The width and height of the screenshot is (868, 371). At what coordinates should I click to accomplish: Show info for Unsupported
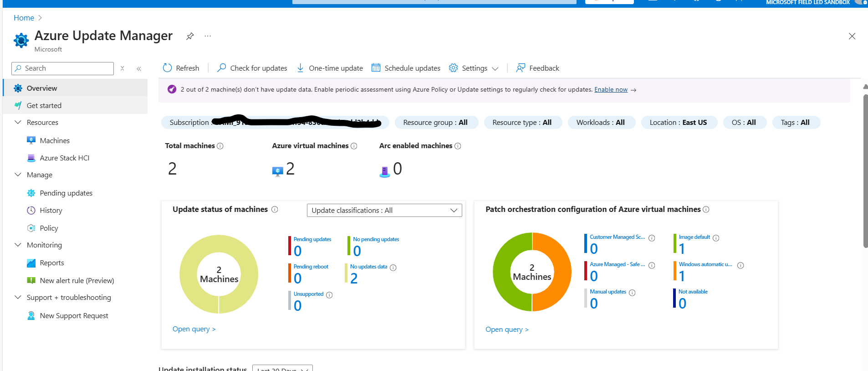(x=329, y=295)
